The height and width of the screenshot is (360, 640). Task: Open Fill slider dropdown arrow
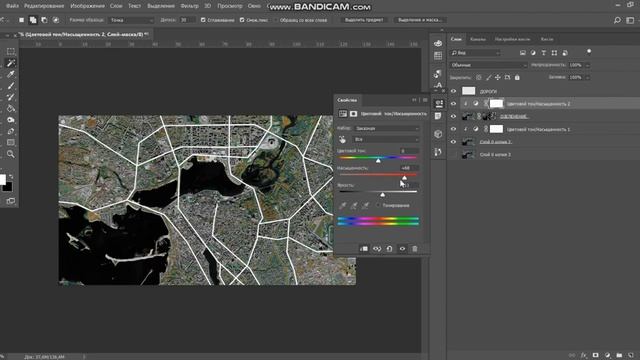point(588,77)
